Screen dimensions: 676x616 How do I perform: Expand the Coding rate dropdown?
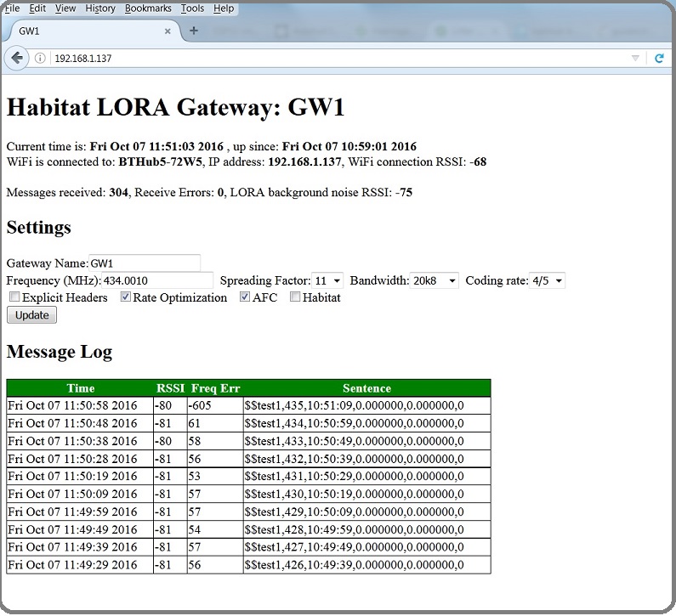(547, 280)
